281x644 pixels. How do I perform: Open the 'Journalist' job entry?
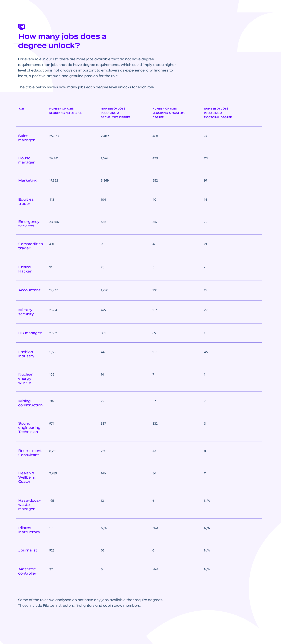coord(28,550)
